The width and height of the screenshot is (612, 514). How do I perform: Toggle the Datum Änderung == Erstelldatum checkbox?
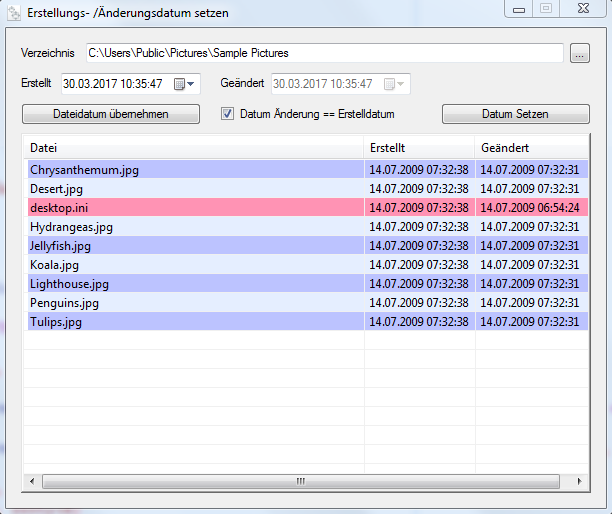227,114
